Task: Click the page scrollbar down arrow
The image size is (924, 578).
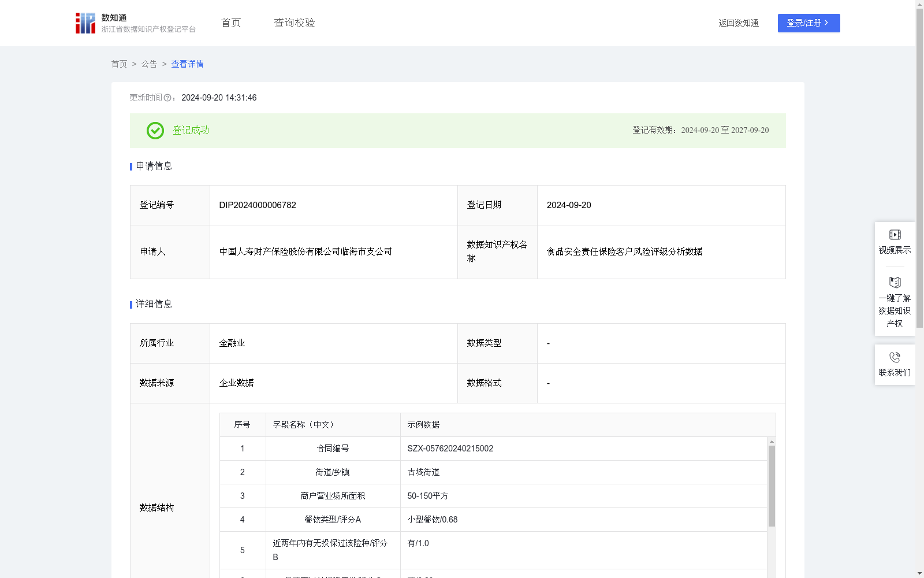Action: coord(919,574)
